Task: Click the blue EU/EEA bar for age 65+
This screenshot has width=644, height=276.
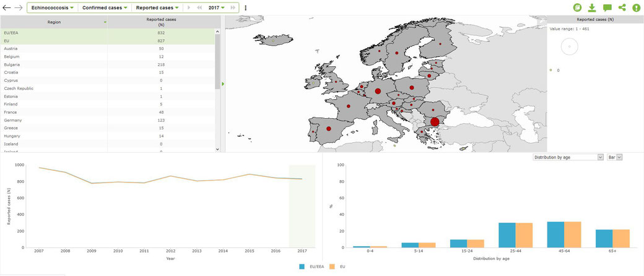Action: coord(604,239)
